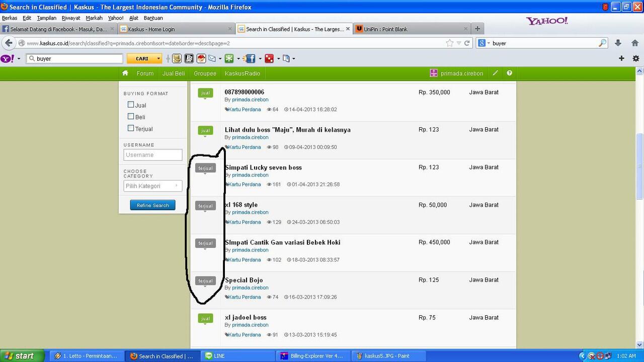The width and height of the screenshot is (644, 362).
Task: Open the Forum navbar link
Action: coord(145,73)
